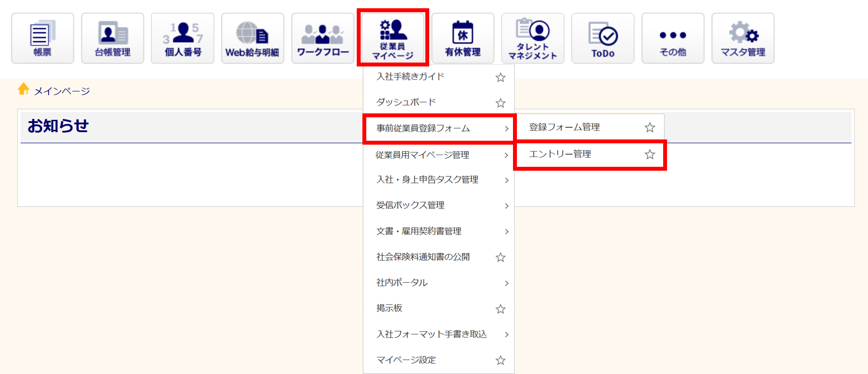
Task: Click the 台帳管理 ledger icon
Action: [112, 38]
